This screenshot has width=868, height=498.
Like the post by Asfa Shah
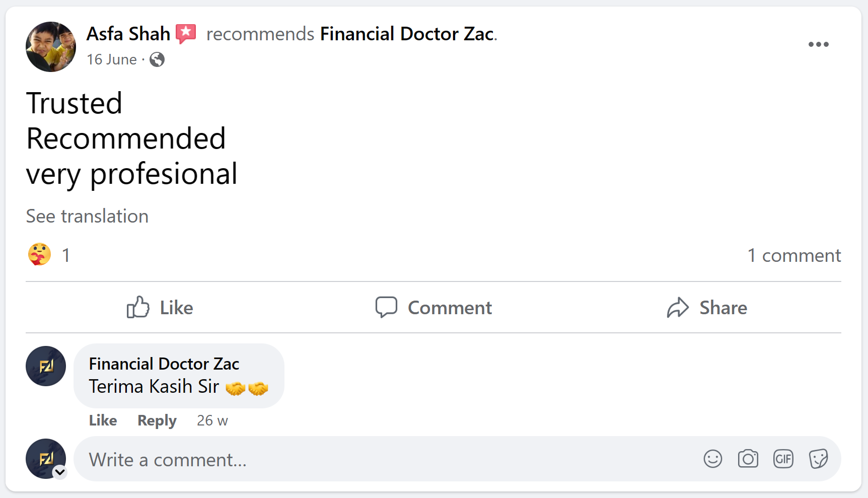pos(160,307)
